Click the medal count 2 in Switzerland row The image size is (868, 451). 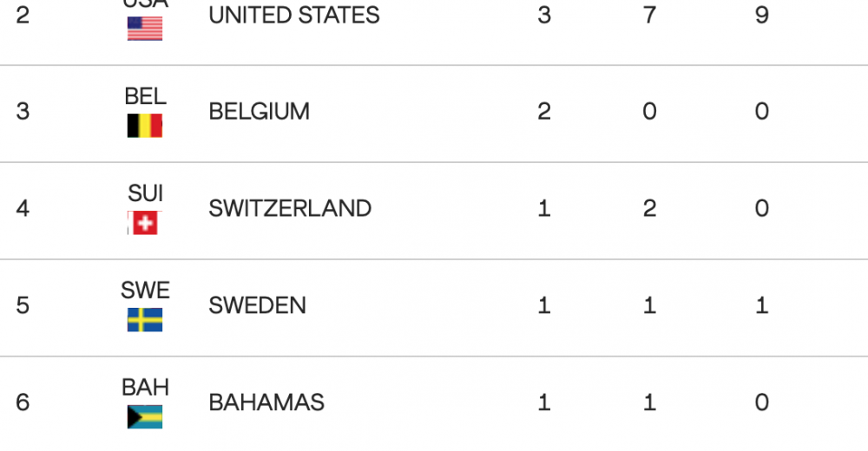[649, 209]
